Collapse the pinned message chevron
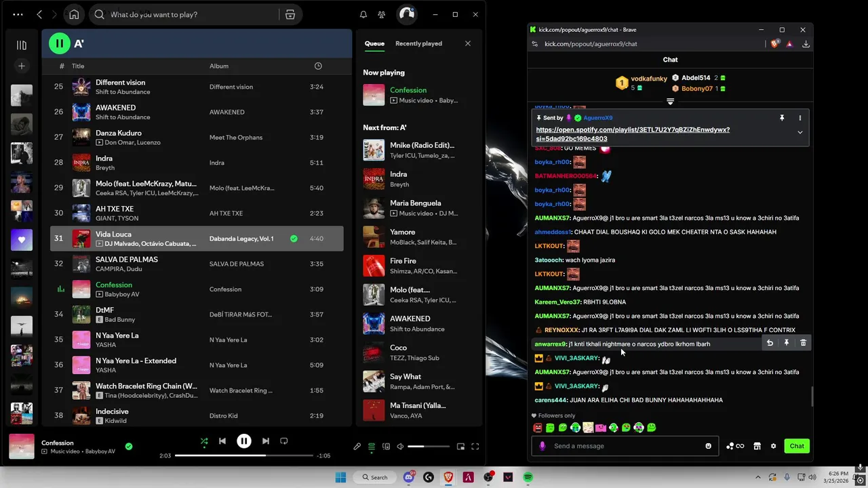The width and height of the screenshot is (868, 488). coord(800,132)
